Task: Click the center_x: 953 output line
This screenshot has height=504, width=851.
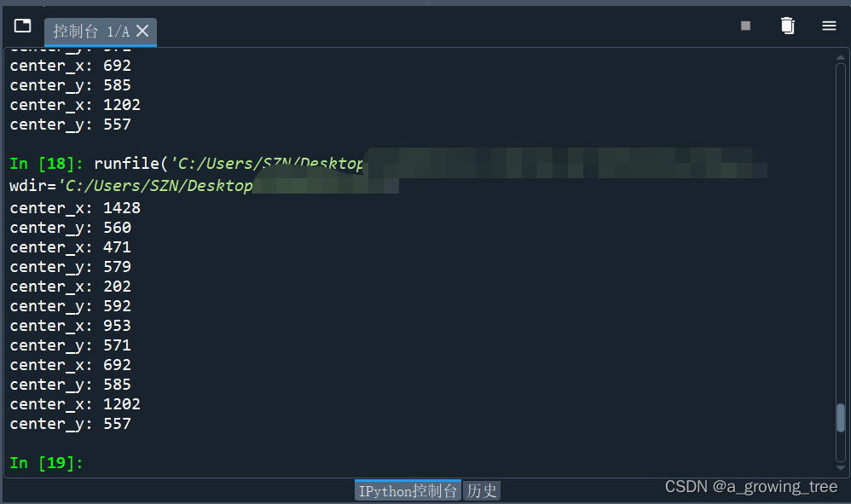Action: pyautogui.click(x=71, y=326)
